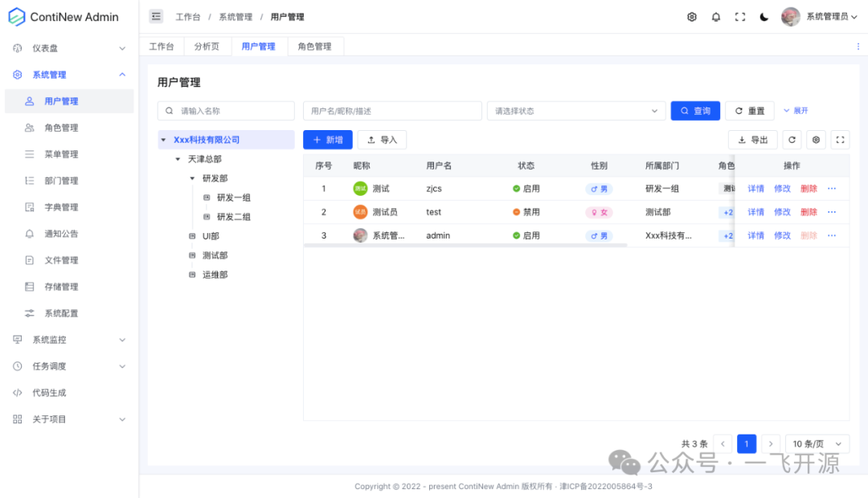Open the 10 条/页 page size dropdown

click(x=817, y=443)
